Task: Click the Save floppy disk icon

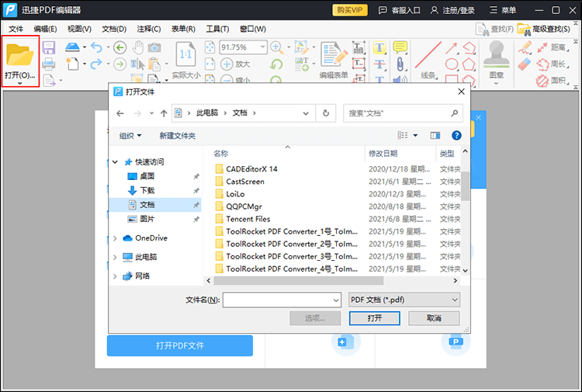Action: tap(49, 47)
